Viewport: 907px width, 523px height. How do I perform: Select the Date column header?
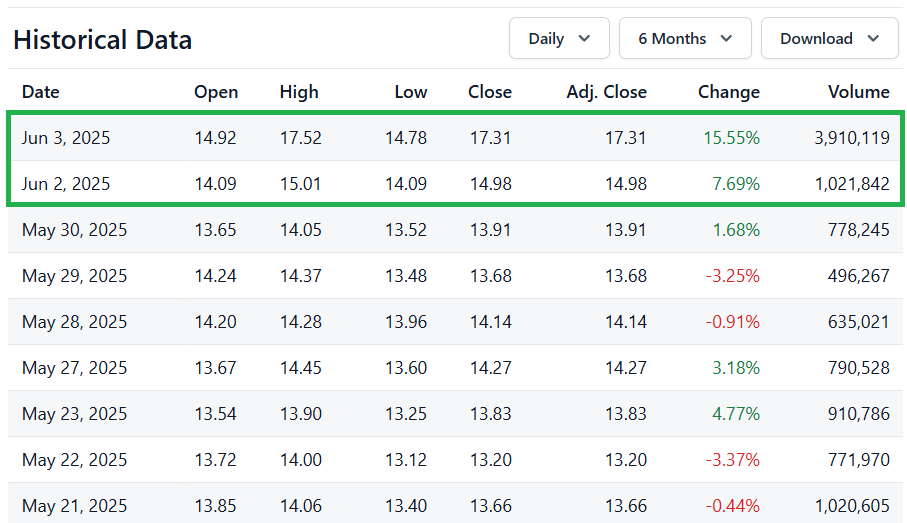coord(40,92)
